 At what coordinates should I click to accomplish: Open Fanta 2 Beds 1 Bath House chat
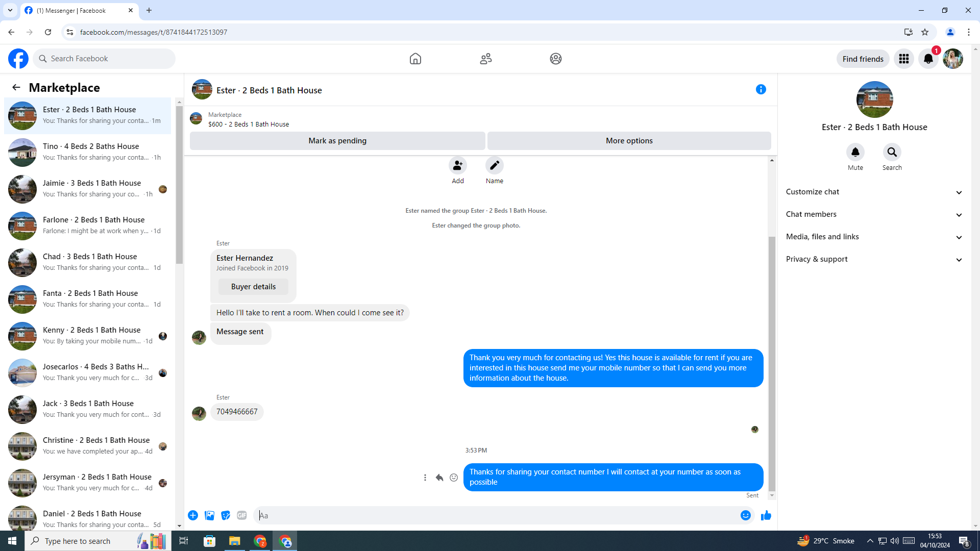(x=88, y=299)
